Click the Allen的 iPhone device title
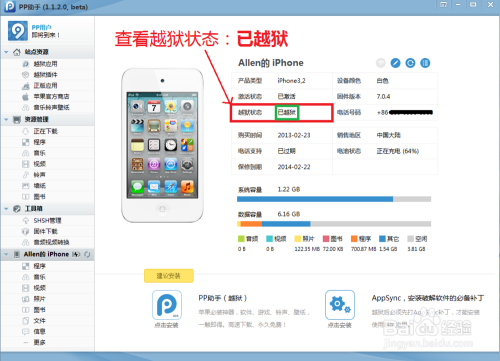 coord(271,63)
